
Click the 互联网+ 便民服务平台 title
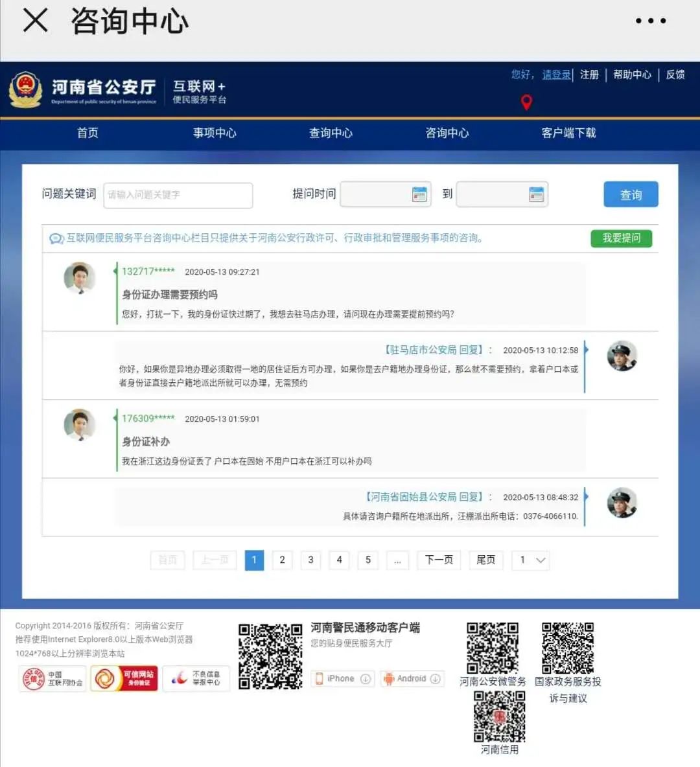click(x=199, y=92)
